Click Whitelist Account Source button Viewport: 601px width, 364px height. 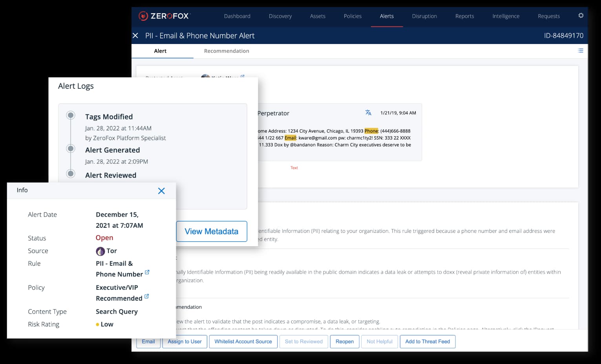pyautogui.click(x=243, y=342)
